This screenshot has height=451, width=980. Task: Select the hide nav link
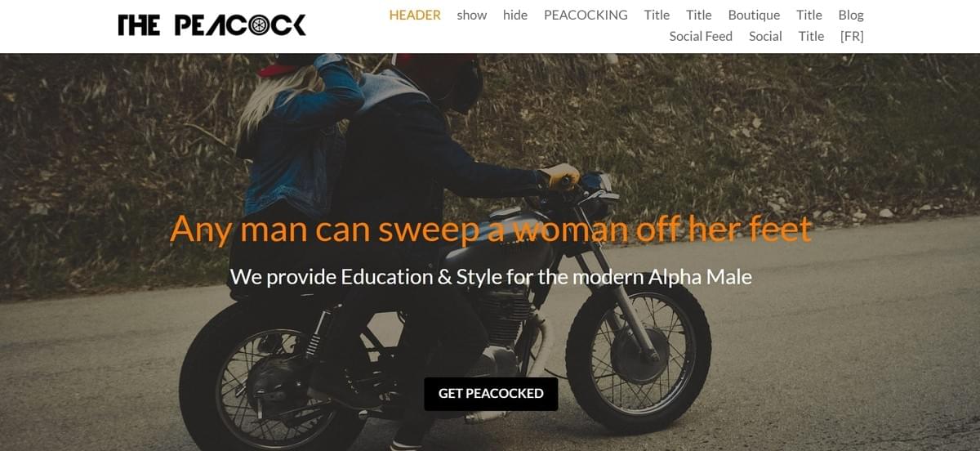[515, 15]
